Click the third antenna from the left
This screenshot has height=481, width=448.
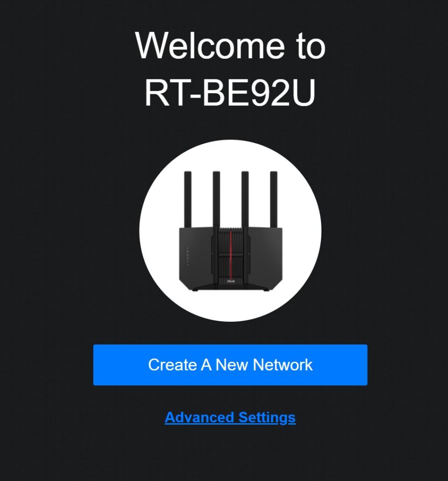245,200
